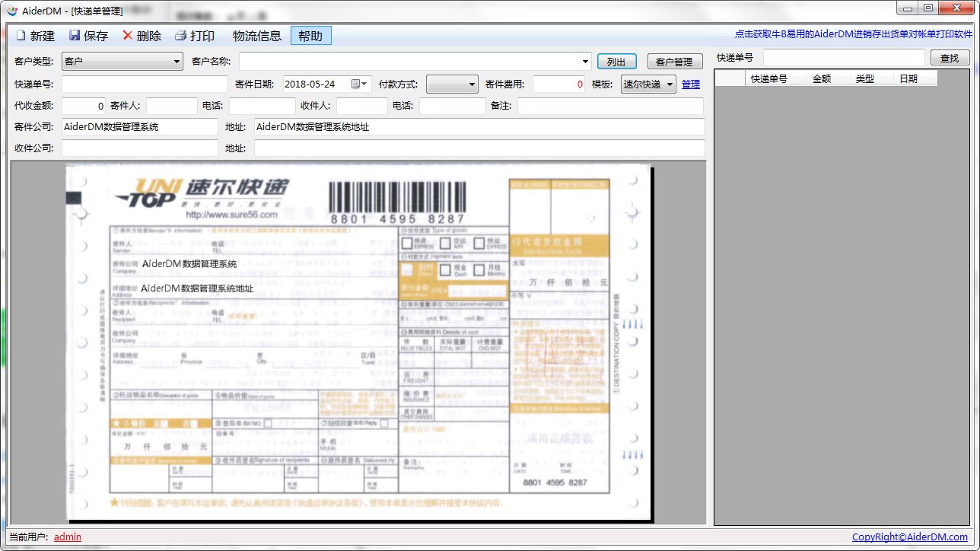Focus the right-side 快递单号 search field

(844, 58)
